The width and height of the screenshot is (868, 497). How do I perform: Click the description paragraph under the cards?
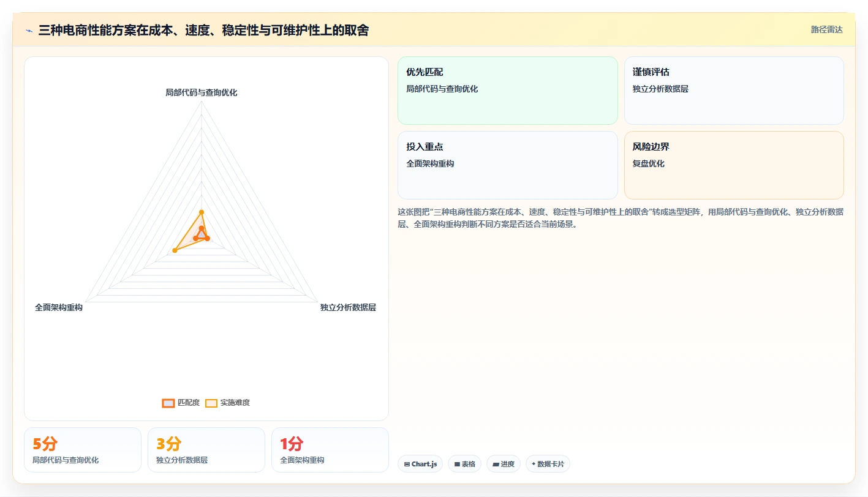(x=621, y=218)
